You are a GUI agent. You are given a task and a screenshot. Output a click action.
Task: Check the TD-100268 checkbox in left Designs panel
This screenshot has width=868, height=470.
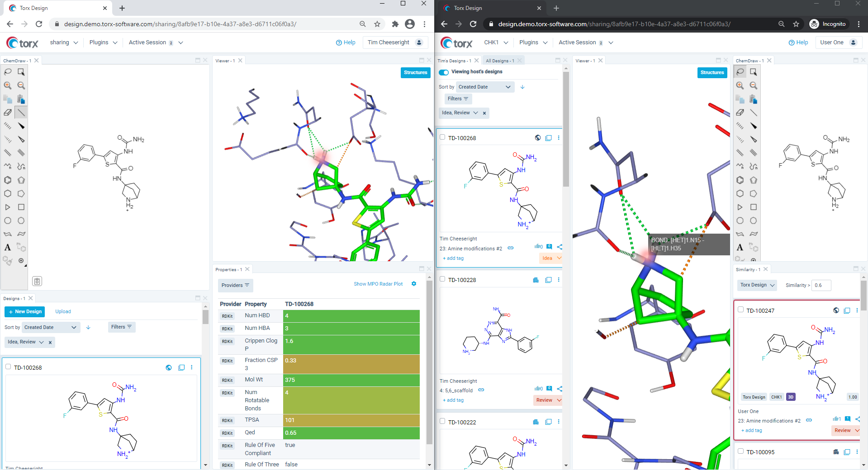pos(8,367)
